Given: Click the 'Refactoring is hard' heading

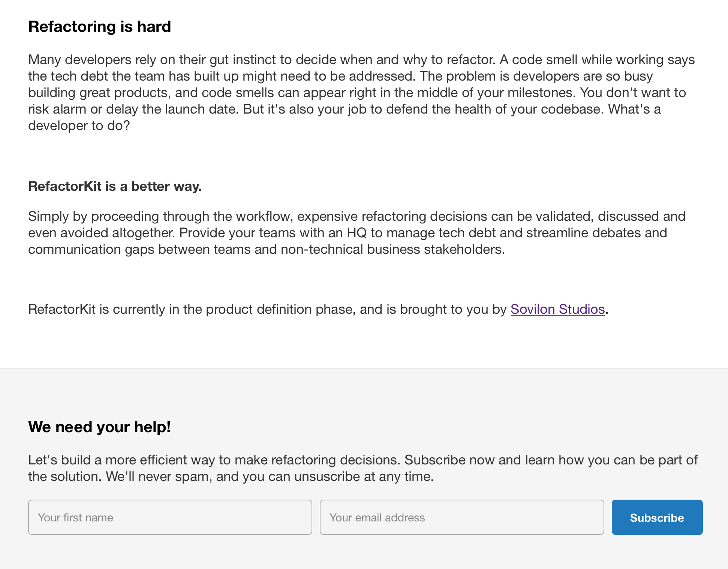Looking at the screenshot, I should [99, 27].
